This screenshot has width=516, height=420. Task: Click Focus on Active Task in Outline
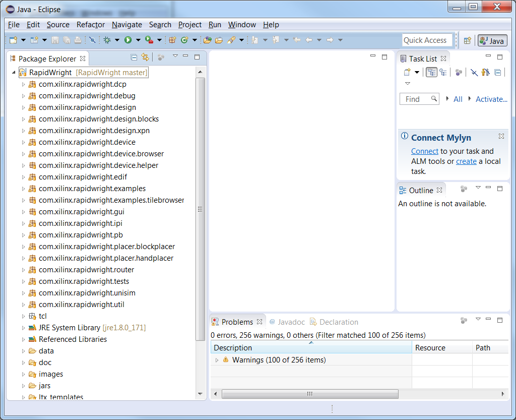pyautogui.click(x=464, y=189)
